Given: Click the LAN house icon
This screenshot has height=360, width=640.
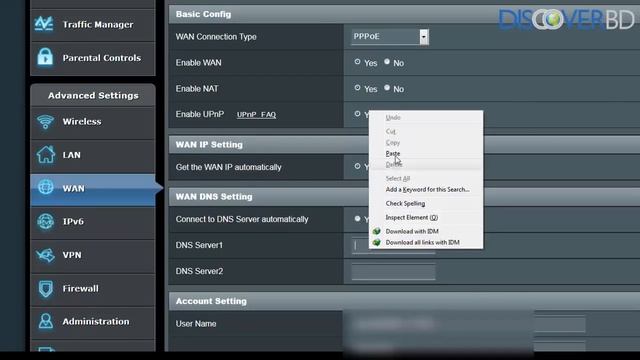Looking at the screenshot, I should point(45,155).
